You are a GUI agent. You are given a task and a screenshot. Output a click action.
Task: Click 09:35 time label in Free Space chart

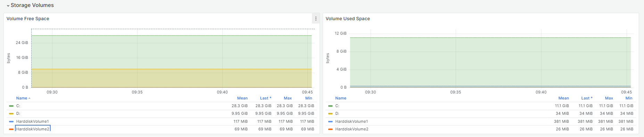click(137, 92)
